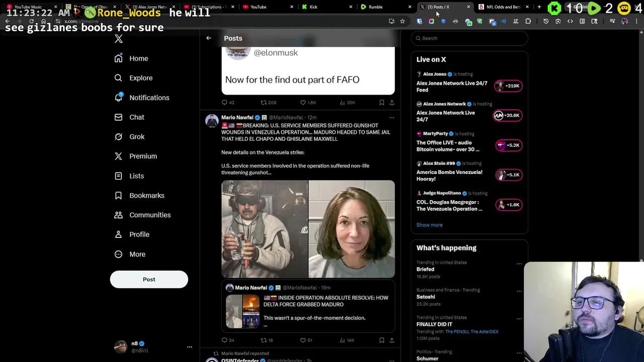Open more options on Mario Nawfal's post

(x=392, y=118)
